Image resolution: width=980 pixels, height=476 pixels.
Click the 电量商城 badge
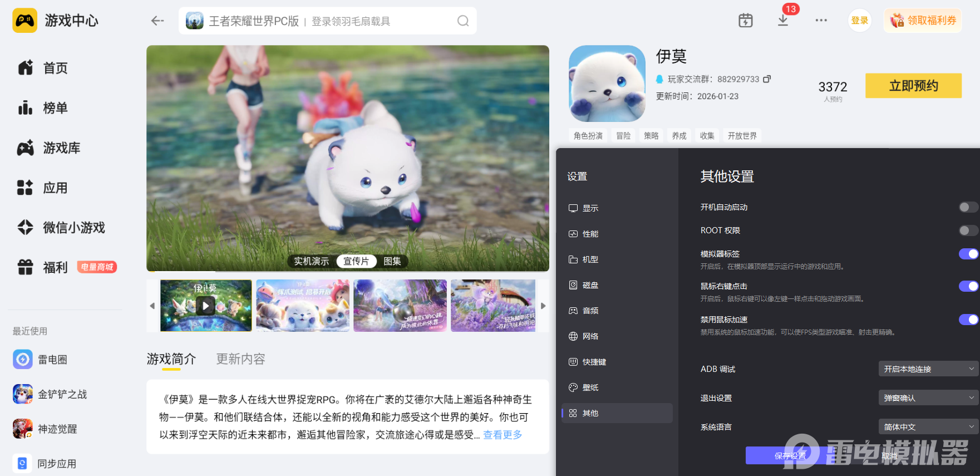97,267
